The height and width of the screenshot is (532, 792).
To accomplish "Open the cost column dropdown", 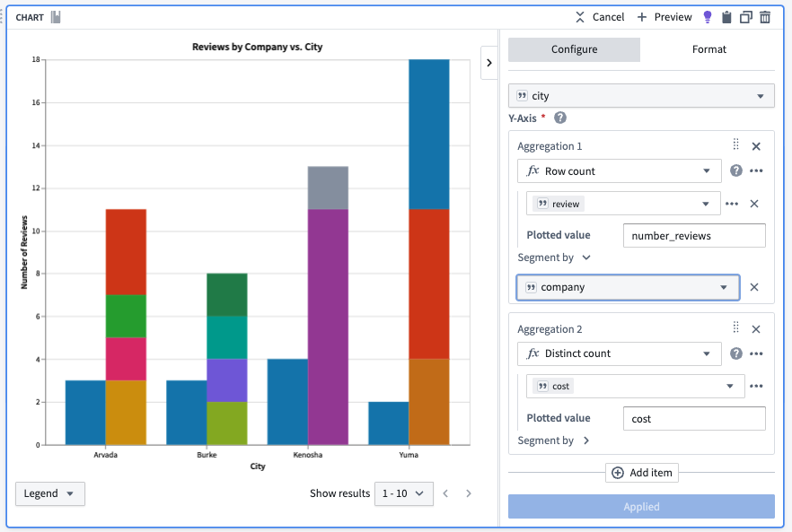I will coord(636,386).
